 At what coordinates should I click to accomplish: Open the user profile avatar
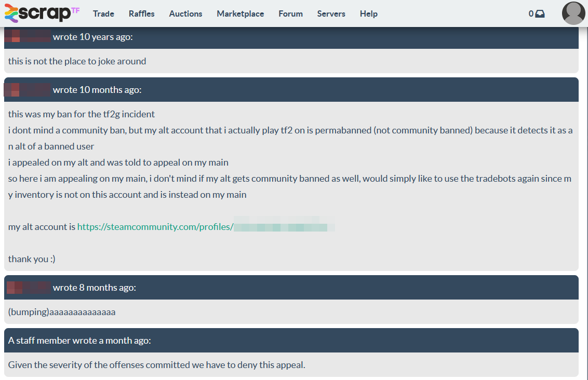coord(573,13)
